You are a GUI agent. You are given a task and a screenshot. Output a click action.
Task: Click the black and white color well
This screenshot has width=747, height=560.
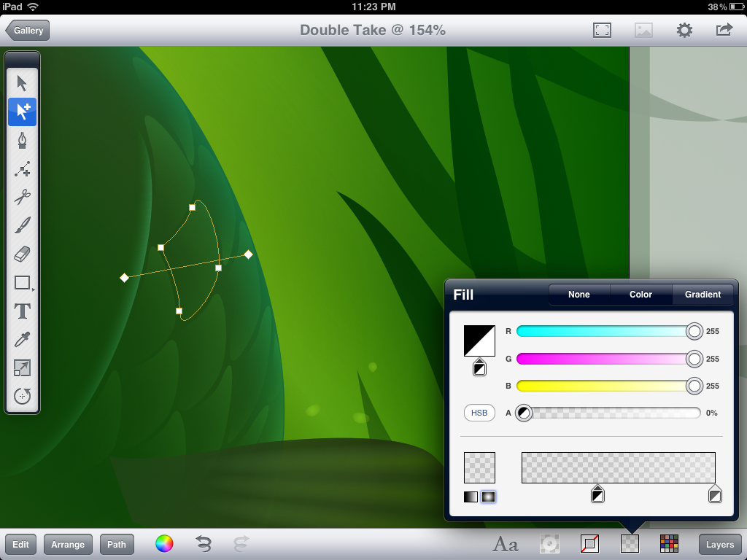480,341
